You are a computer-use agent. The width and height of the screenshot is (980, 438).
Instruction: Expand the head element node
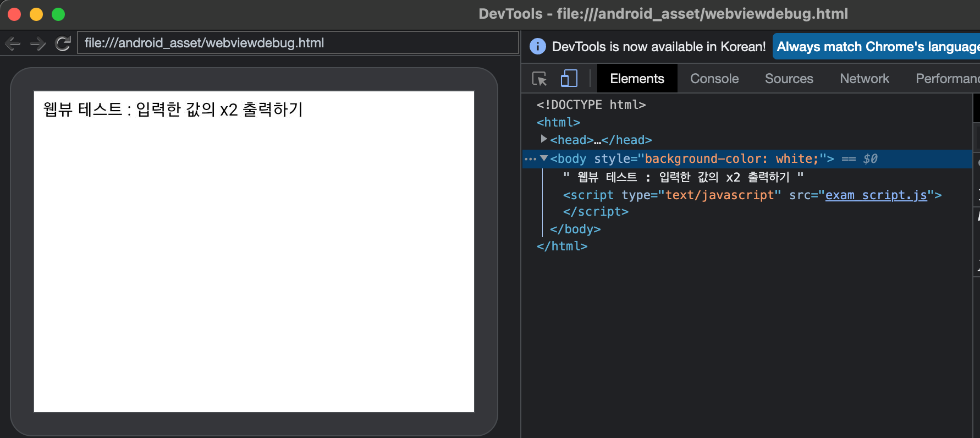point(544,139)
